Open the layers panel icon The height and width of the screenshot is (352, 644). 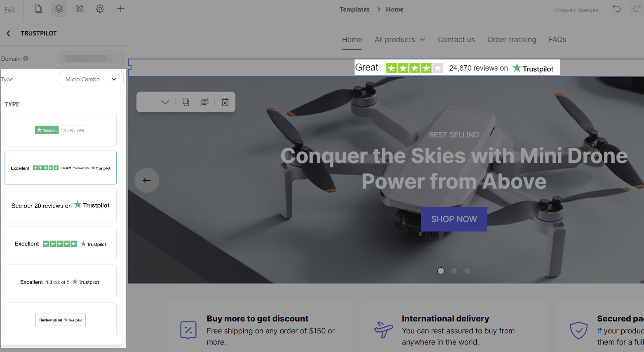click(x=59, y=9)
